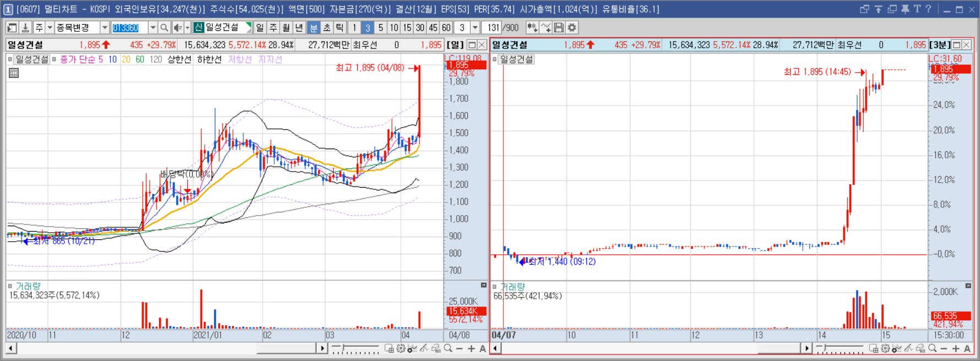This screenshot has width=980, height=361.
Task: Click the stock search magnifier icon
Action: pos(164,28)
